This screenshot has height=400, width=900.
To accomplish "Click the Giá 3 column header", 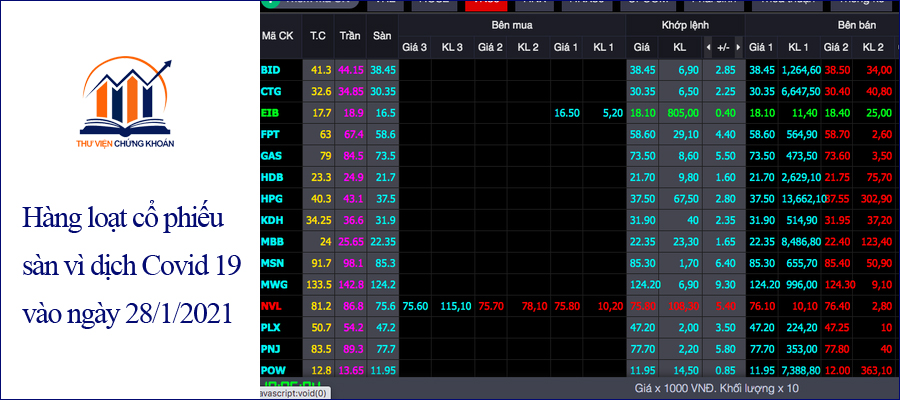I will pos(414,47).
